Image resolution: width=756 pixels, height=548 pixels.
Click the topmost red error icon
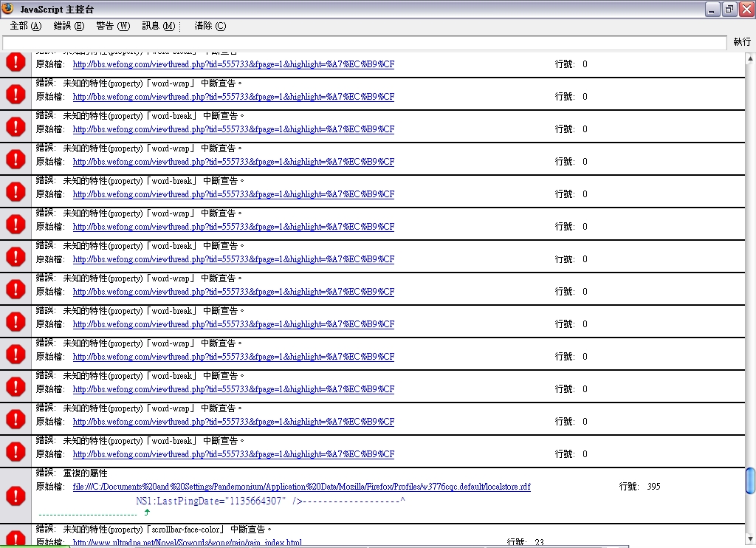15,61
